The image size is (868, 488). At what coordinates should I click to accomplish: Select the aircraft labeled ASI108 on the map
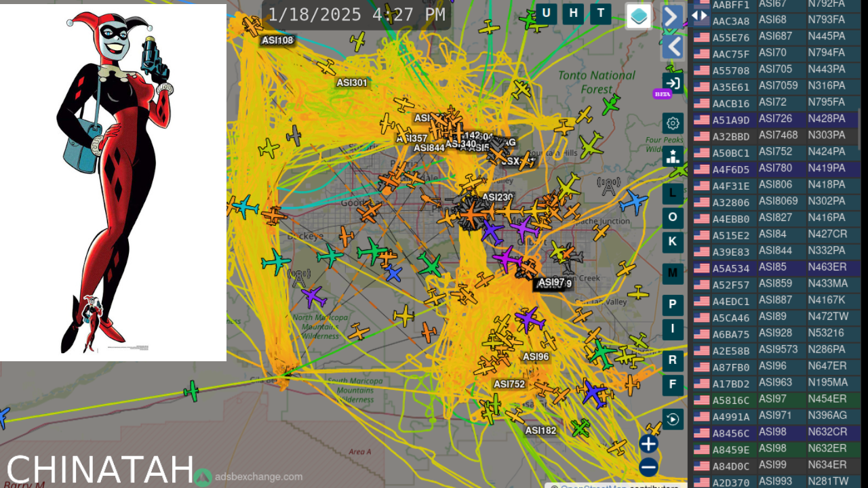[252, 26]
